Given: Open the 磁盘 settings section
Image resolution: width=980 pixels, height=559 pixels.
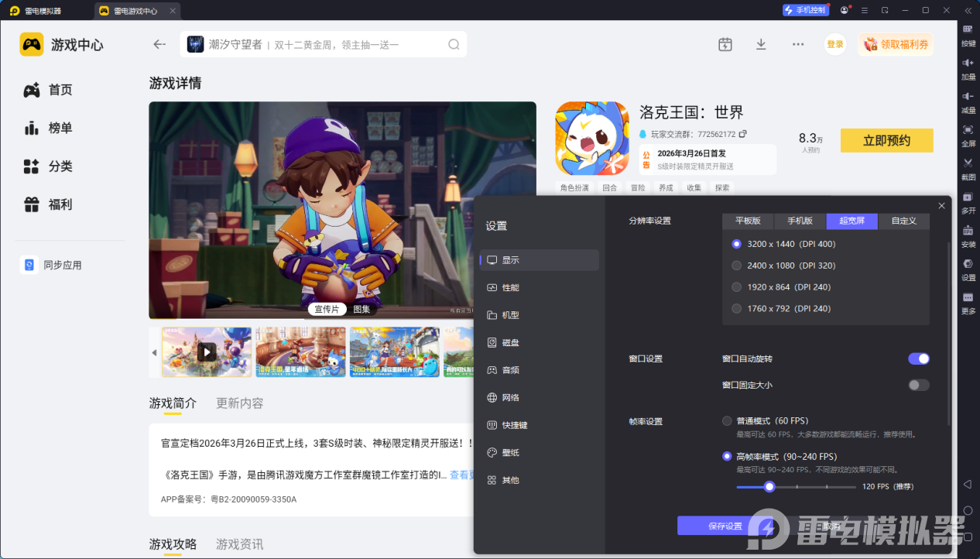Looking at the screenshot, I should click(540, 342).
